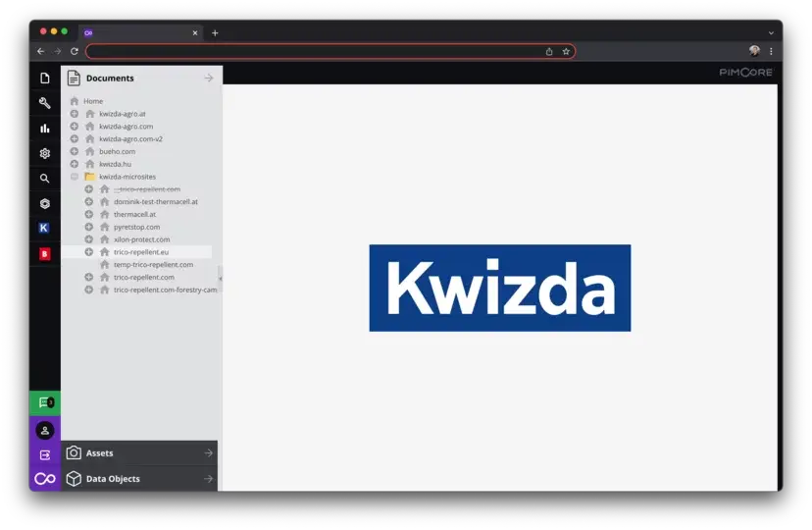This screenshot has width=812, height=530.
Task: Select kwizda-agro.com document
Action: click(x=126, y=127)
